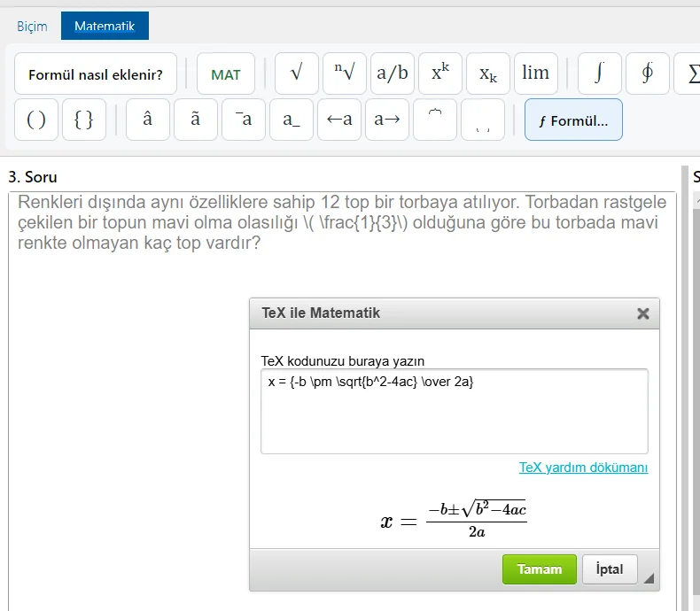Viewport: 700px width, 611px height.
Task: Insert contour integral symbol
Action: pos(648,73)
